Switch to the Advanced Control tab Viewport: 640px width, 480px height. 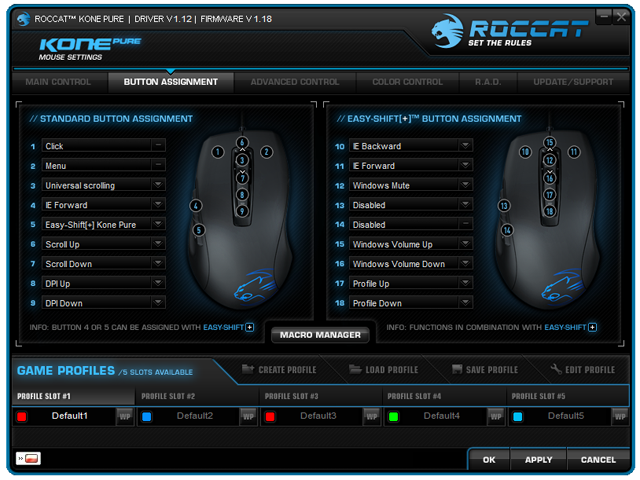tap(295, 82)
